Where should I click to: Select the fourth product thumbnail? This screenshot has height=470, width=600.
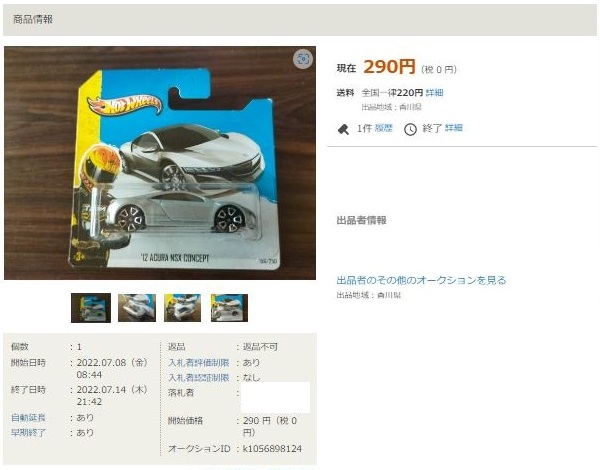point(229,308)
